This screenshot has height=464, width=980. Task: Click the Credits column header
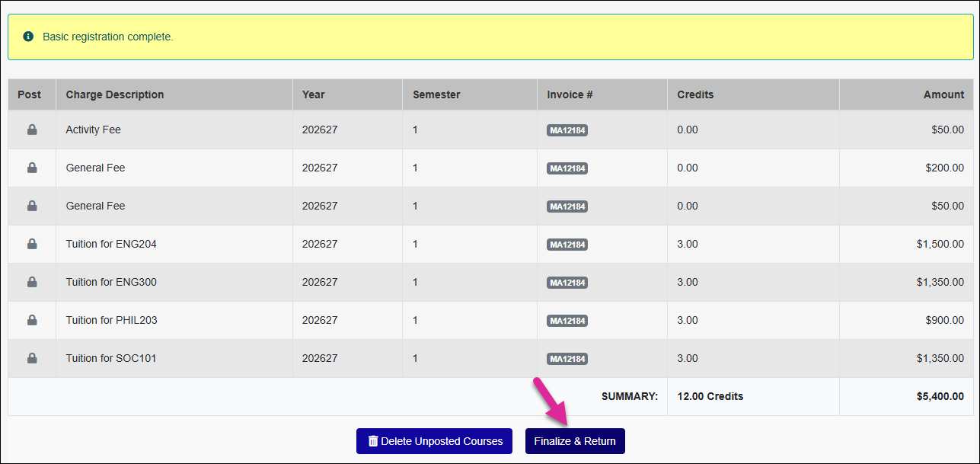click(x=695, y=94)
